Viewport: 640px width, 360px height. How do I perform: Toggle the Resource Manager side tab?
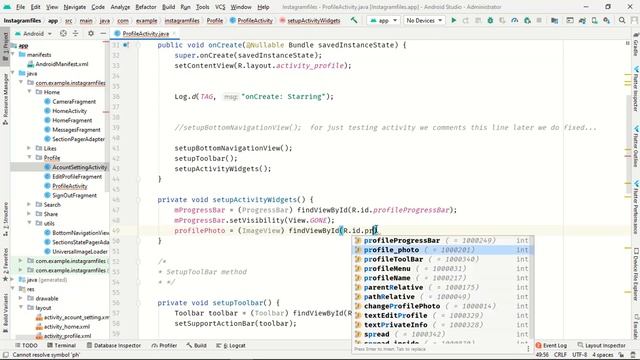click(5, 98)
